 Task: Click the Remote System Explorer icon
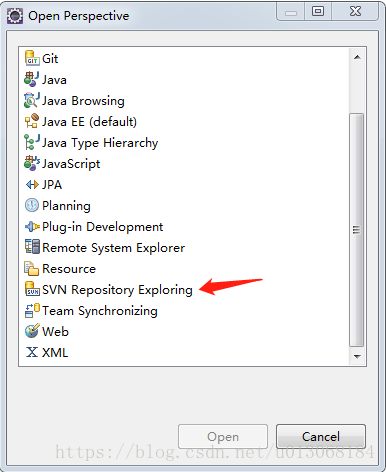point(32,247)
